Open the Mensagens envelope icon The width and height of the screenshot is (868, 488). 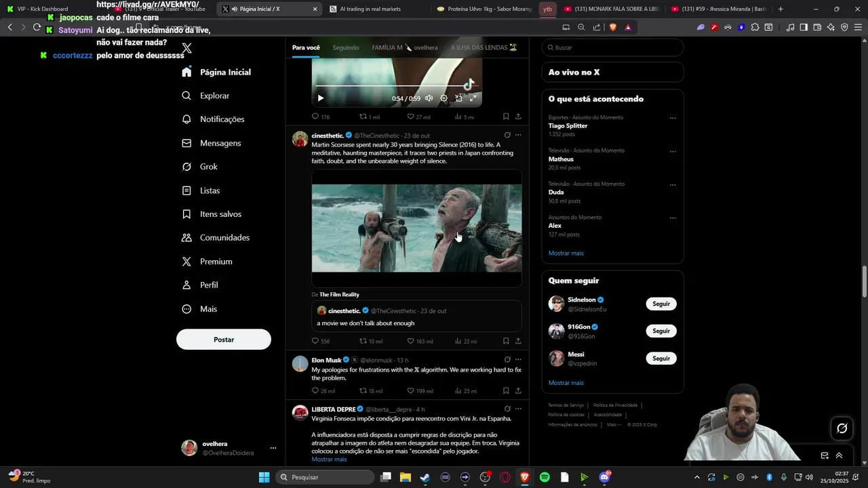click(x=186, y=143)
